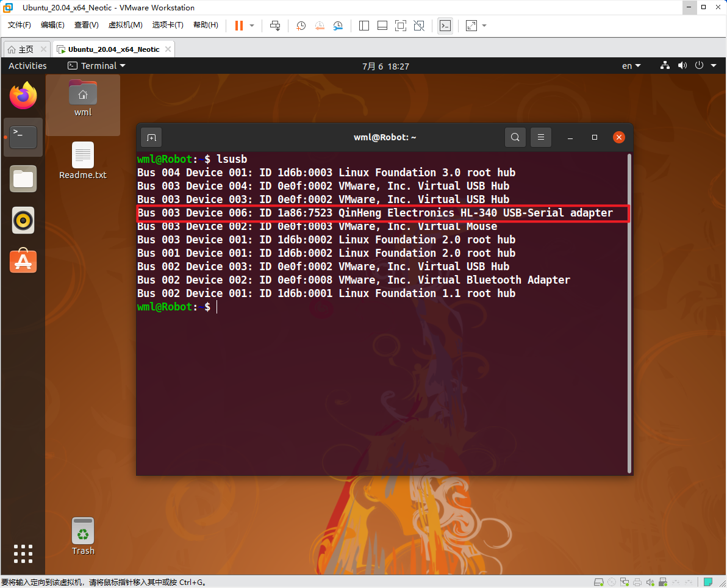Open the 帮助(H) menu
Viewport: 727px width, 588px height.
pyautogui.click(x=206, y=25)
